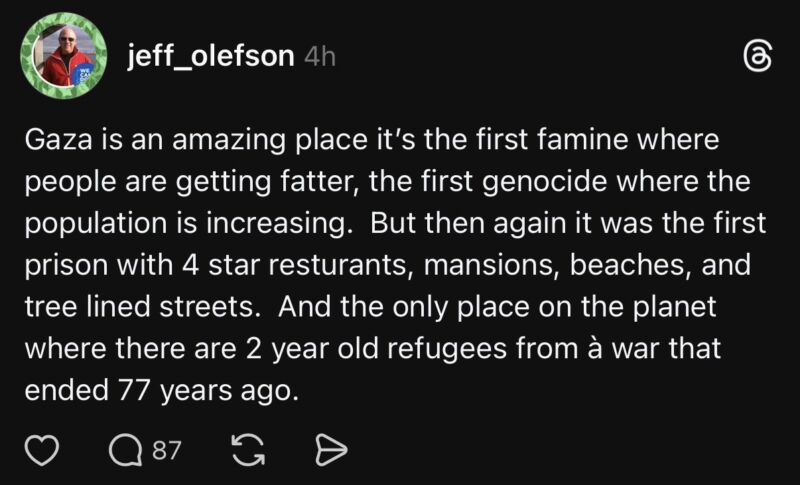Open jeff_olefson's profile picture
Screen dimensions: 800x485
pyautogui.click(x=64, y=57)
